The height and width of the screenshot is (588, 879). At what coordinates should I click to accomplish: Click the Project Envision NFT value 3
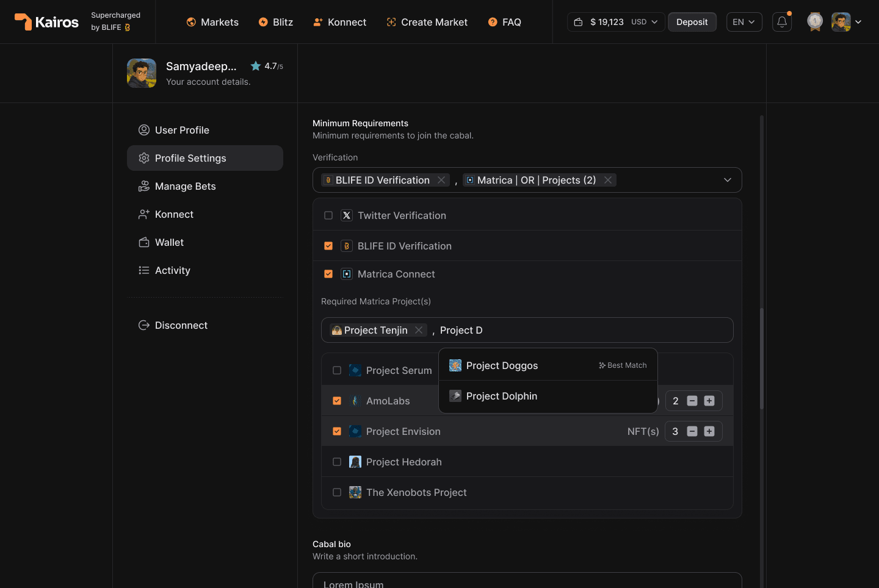pyautogui.click(x=675, y=431)
